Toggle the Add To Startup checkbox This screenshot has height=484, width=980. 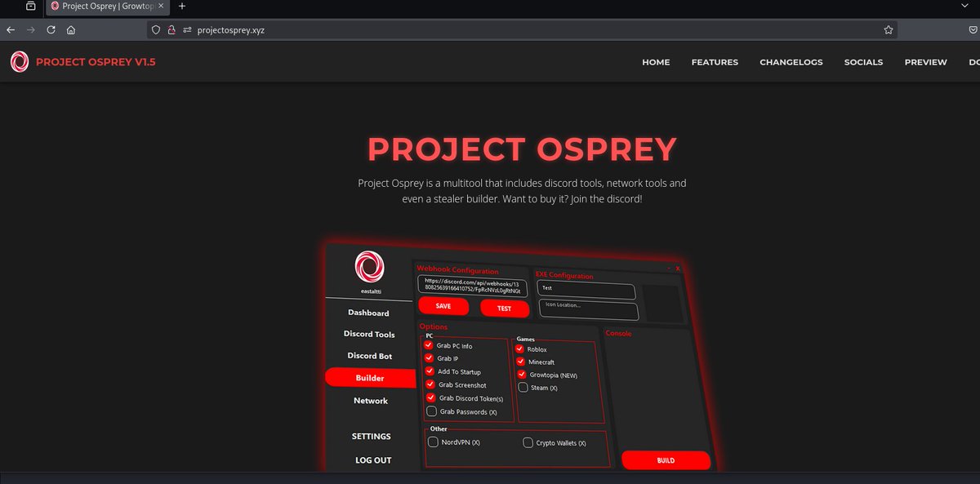pyautogui.click(x=430, y=371)
